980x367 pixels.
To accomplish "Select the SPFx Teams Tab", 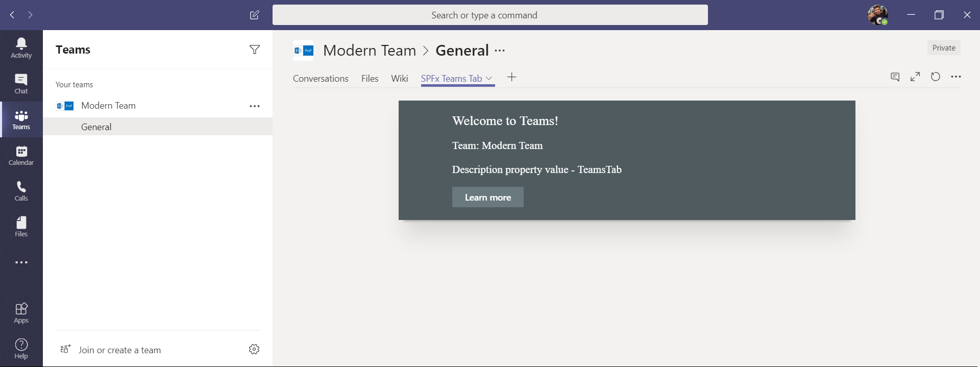I will click(452, 78).
